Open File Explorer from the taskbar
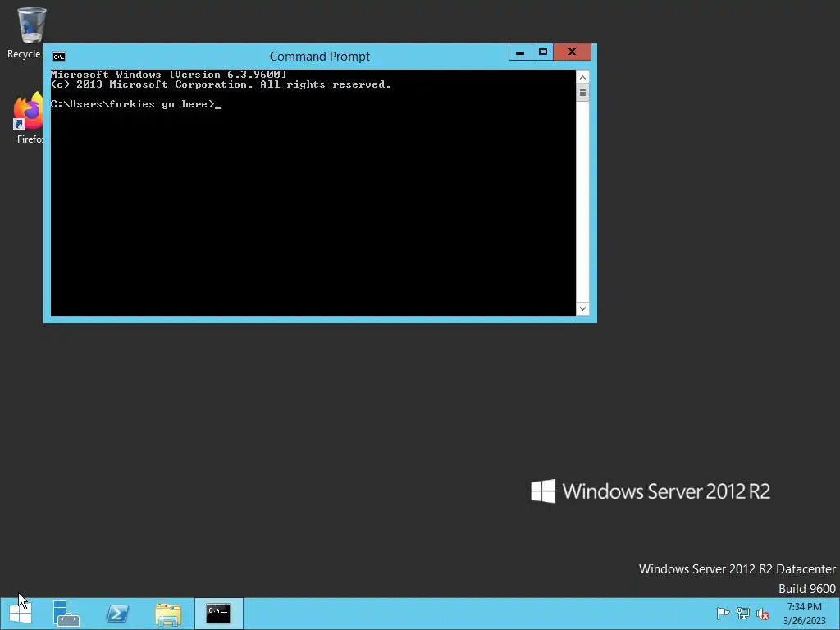 click(x=168, y=614)
